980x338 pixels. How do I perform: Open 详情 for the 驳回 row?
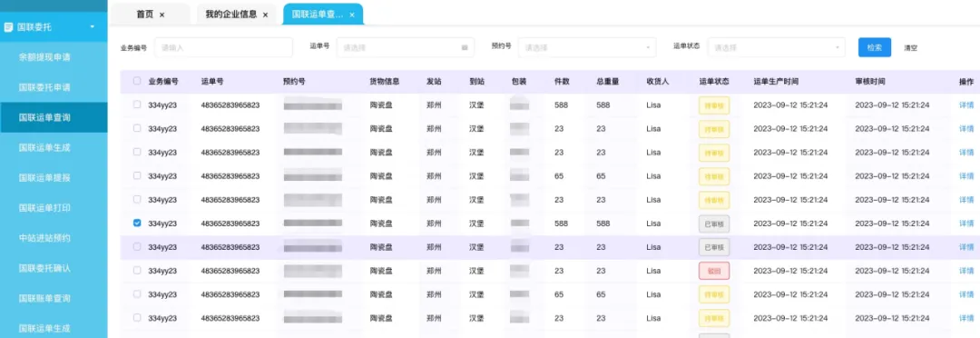[x=966, y=271]
